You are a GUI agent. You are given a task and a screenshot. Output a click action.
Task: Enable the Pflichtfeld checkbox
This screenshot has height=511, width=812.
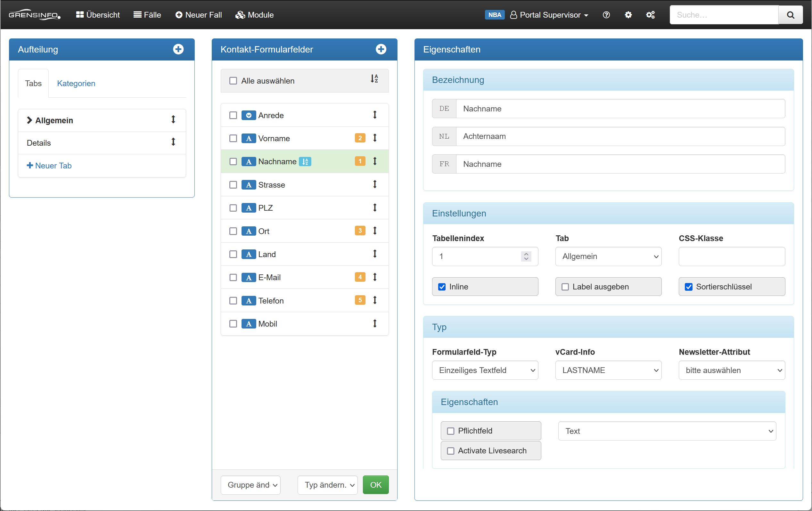coord(450,431)
